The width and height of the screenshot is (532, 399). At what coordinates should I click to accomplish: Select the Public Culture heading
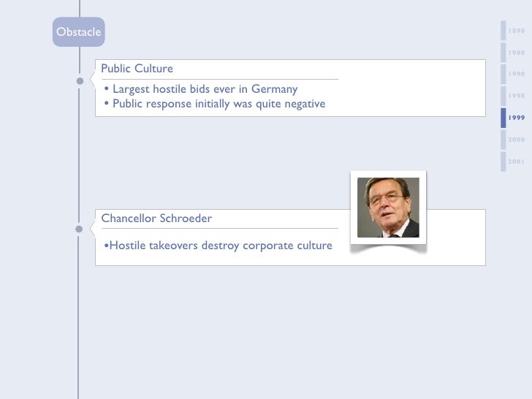[137, 69]
